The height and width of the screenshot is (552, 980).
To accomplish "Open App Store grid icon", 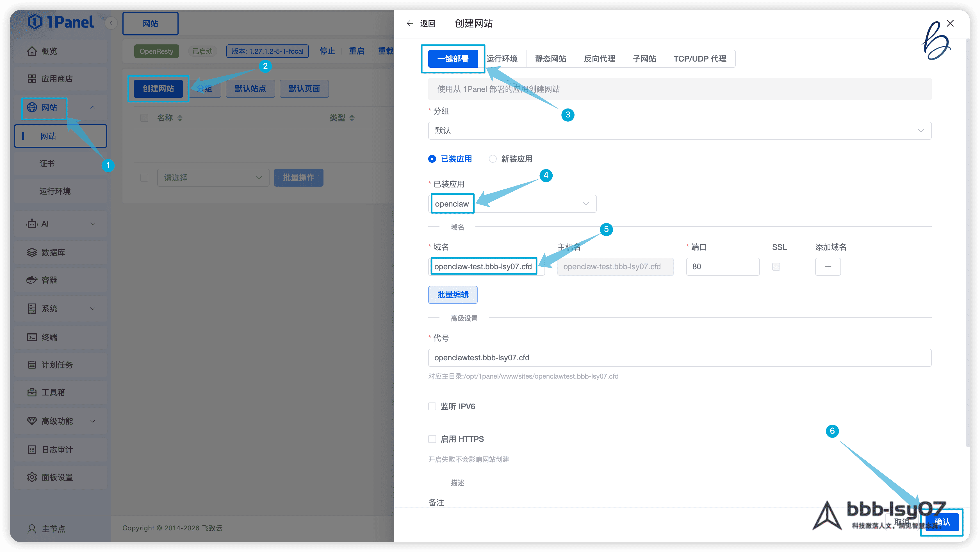I will pyautogui.click(x=32, y=79).
